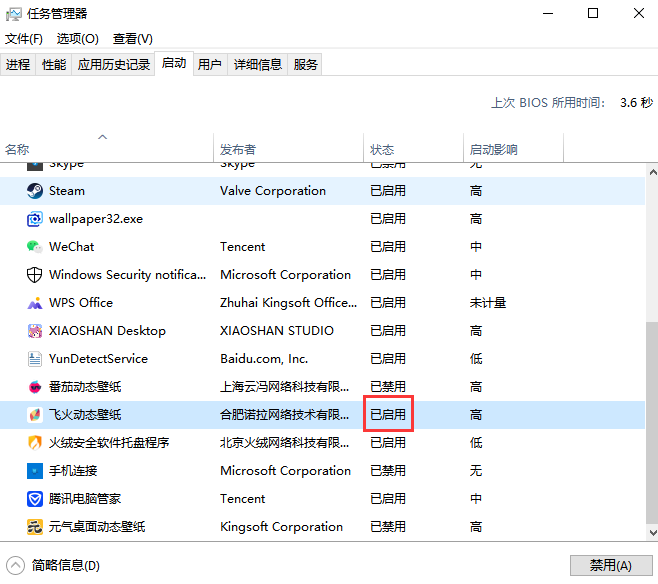The image size is (658, 584).
Task: Click the WPS Office icon
Action: coord(35,303)
